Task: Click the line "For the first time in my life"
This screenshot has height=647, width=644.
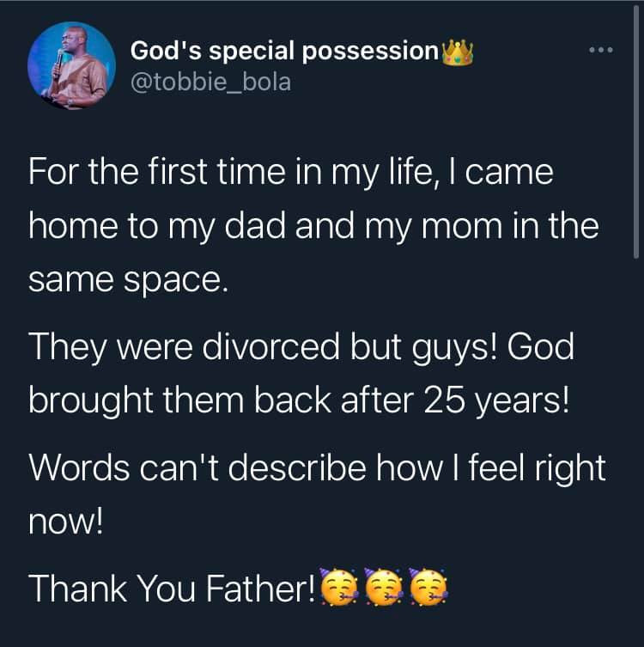Action: coord(290,174)
